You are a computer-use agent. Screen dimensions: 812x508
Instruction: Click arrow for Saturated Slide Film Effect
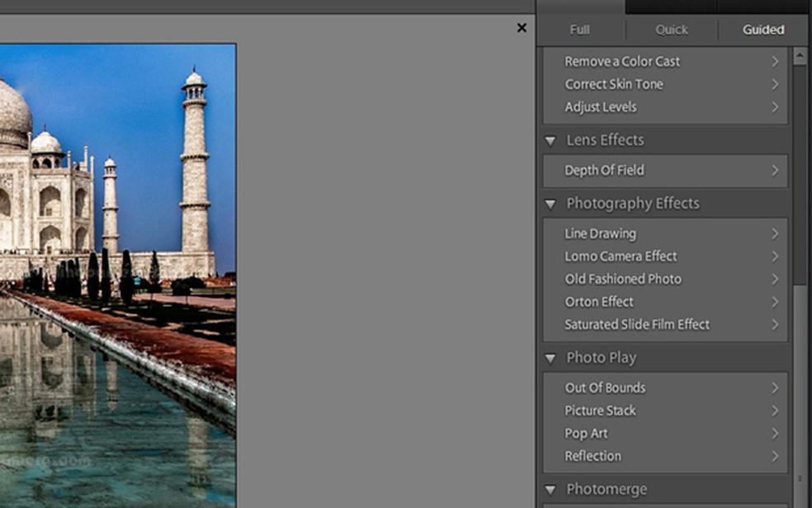(x=775, y=325)
